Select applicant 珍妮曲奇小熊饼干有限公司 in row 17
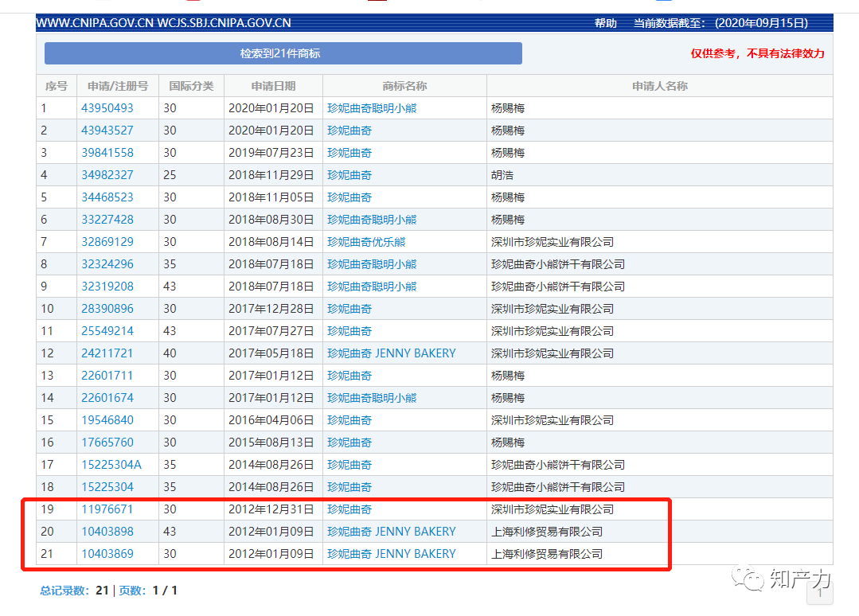This screenshot has height=616, width=859. (x=558, y=464)
